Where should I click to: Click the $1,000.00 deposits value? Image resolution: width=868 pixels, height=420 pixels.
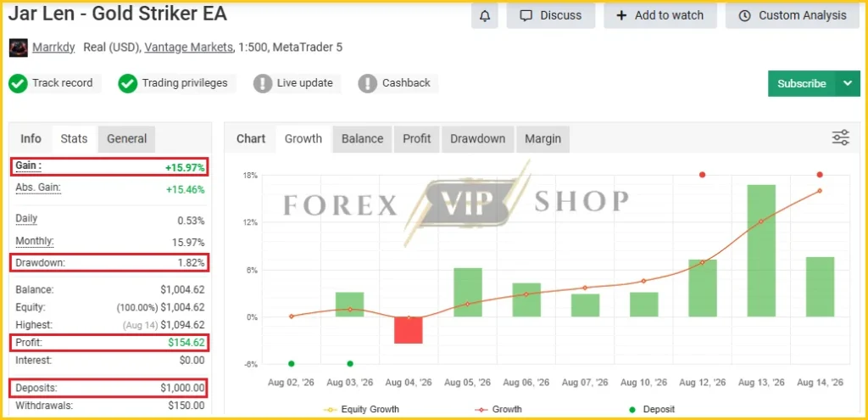point(183,388)
